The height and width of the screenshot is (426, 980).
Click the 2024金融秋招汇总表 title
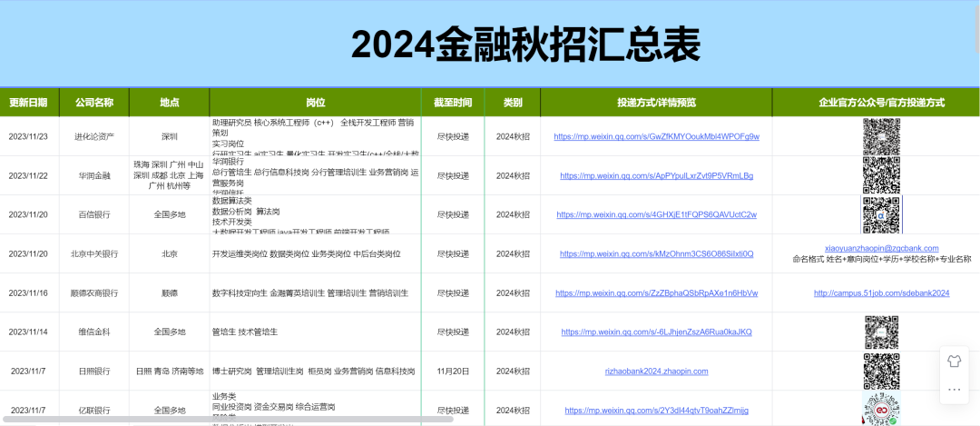[x=525, y=44]
